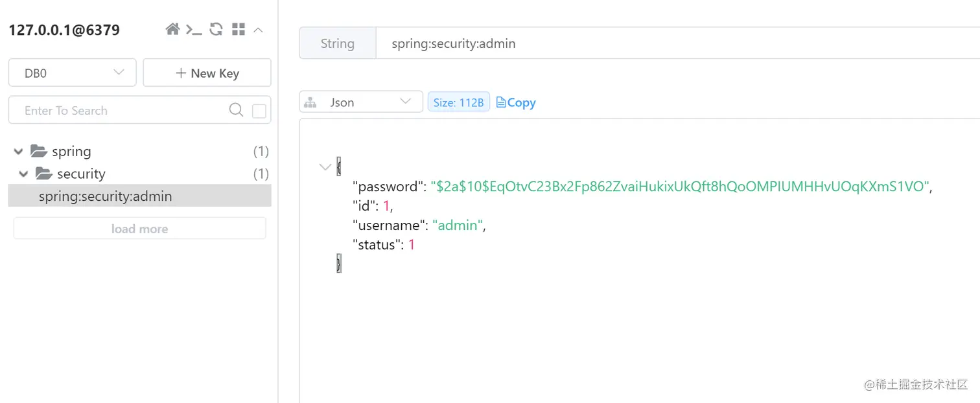Collapse the spring folder chevron
The image size is (980, 403).
17,152
